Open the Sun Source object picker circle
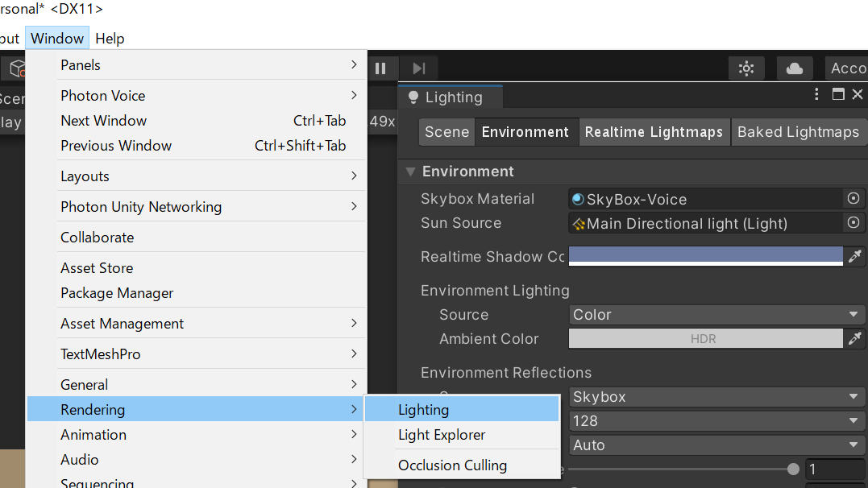The width and height of the screenshot is (868, 488). pyautogui.click(x=853, y=223)
